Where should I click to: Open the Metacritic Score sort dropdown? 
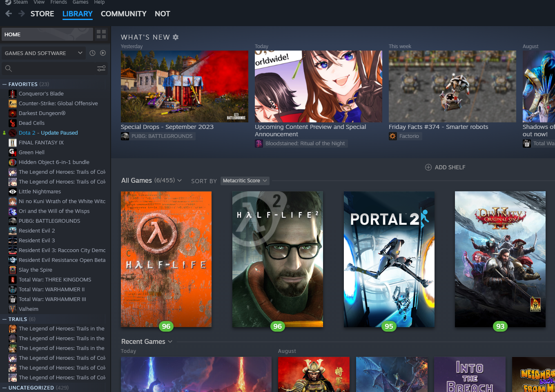pos(245,181)
